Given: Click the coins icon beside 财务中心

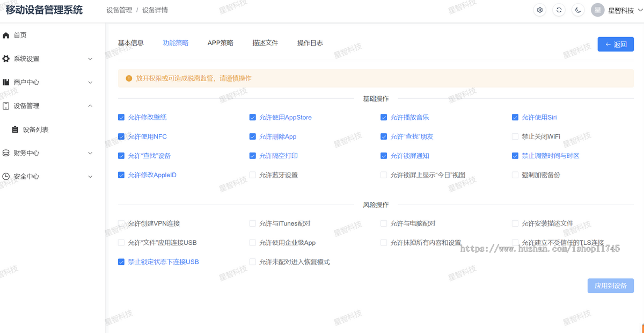Looking at the screenshot, I should [6, 153].
